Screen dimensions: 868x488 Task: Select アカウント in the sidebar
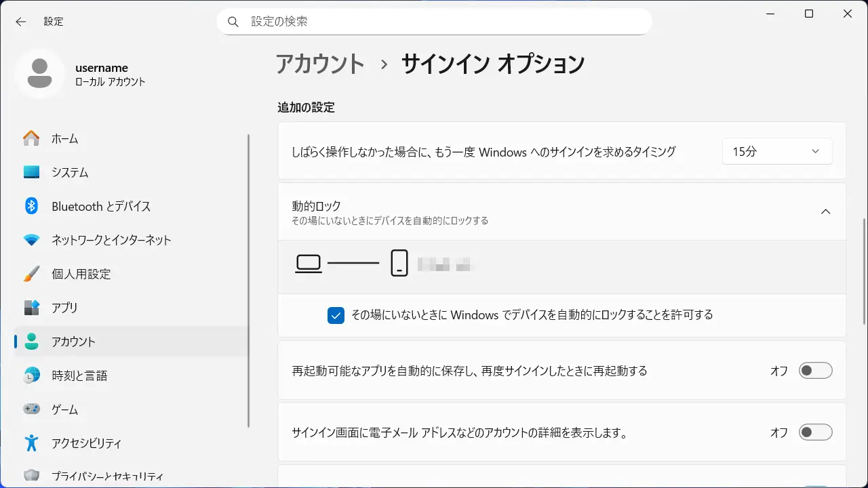(73, 342)
